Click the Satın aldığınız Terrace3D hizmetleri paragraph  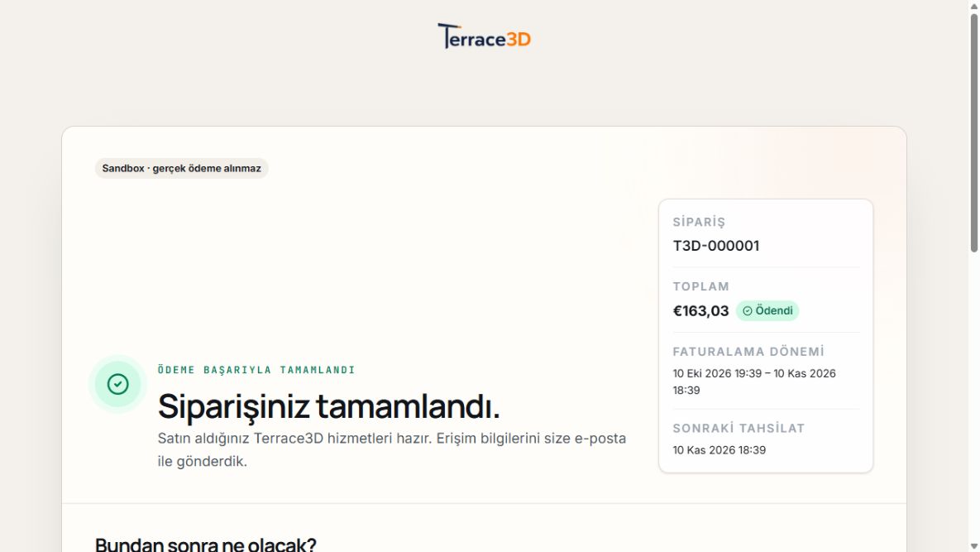[392, 449]
